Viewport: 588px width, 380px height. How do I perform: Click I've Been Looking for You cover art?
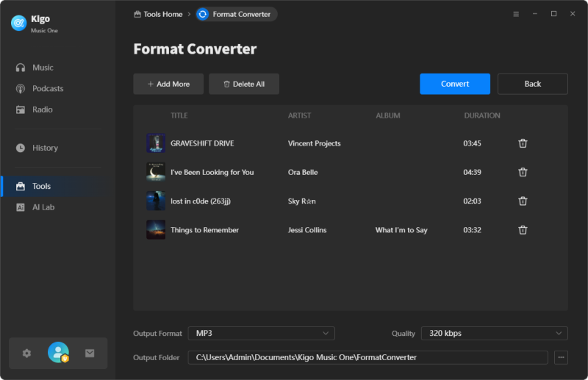tap(156, 172)
